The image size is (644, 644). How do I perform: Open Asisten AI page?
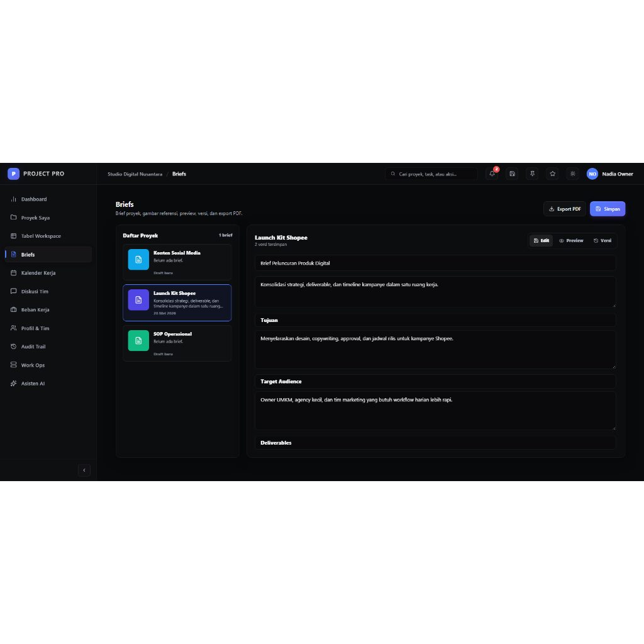[48, 384]
